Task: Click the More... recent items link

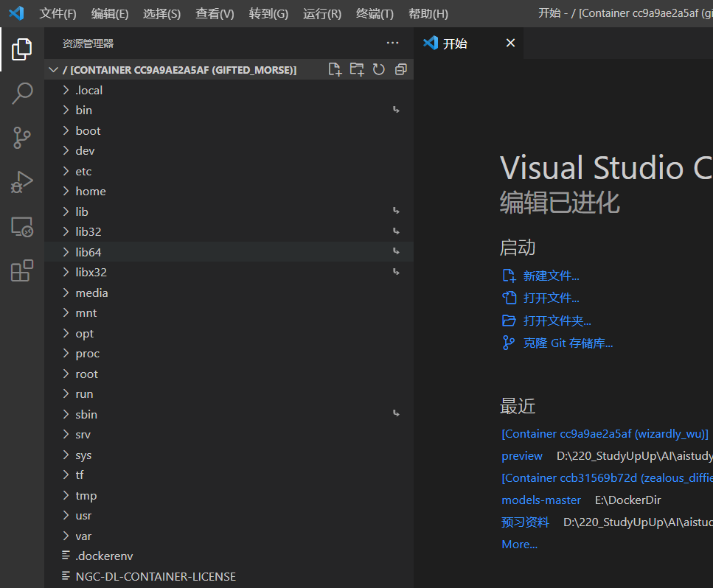Action: pos(519,544)
